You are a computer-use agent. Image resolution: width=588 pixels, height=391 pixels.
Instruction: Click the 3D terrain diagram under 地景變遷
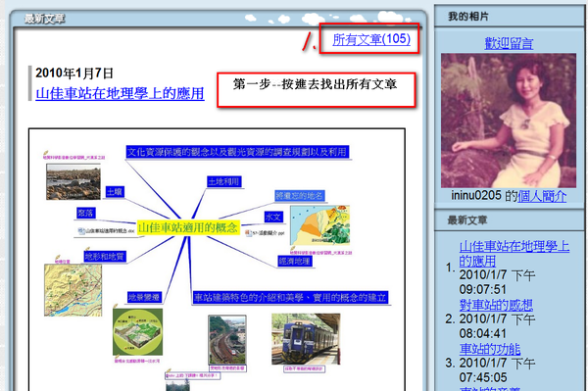point(137,332)
